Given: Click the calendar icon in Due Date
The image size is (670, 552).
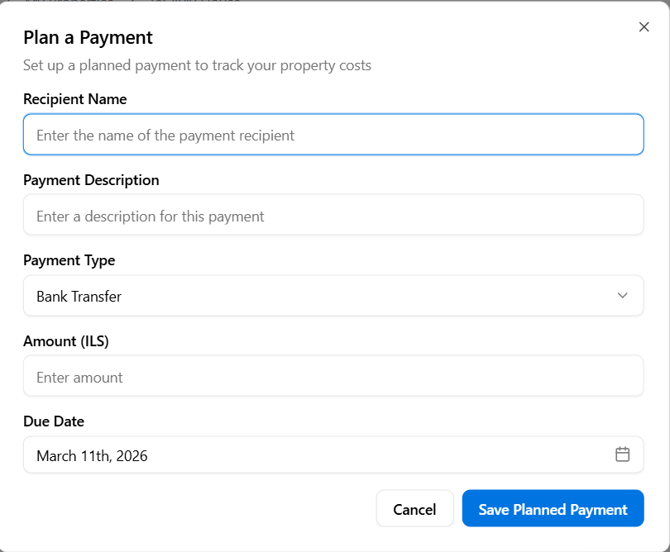Looking at the screenshot, I should click(x=622, y=454).
